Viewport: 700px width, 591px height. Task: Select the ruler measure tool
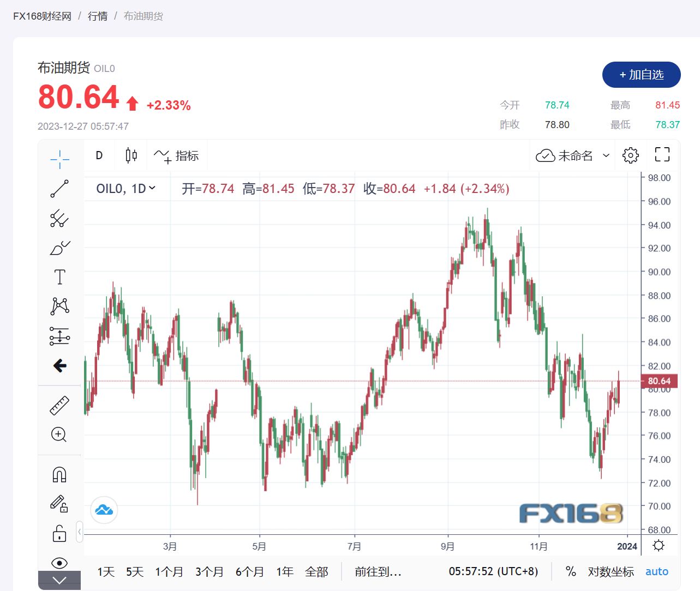tap(59, 405)
